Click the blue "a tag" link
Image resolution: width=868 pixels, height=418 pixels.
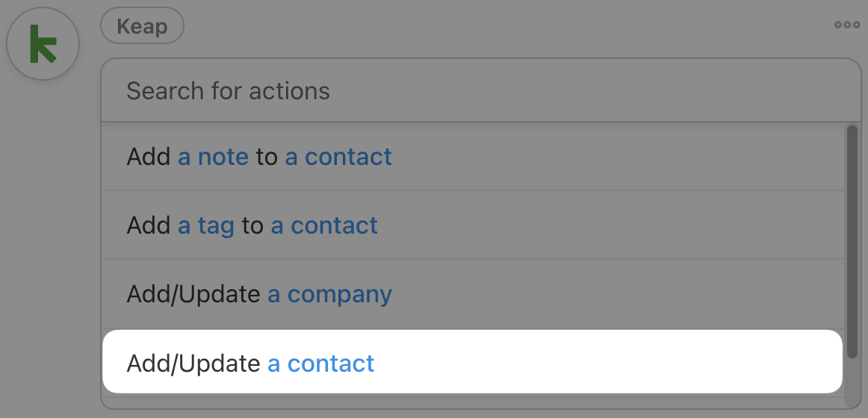point(206,225)
